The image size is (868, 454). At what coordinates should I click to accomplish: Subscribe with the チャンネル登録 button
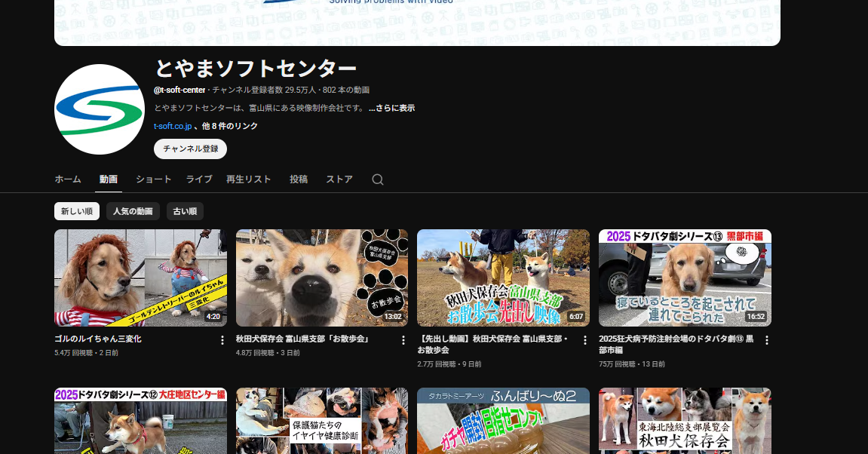[x=190, y=149]
